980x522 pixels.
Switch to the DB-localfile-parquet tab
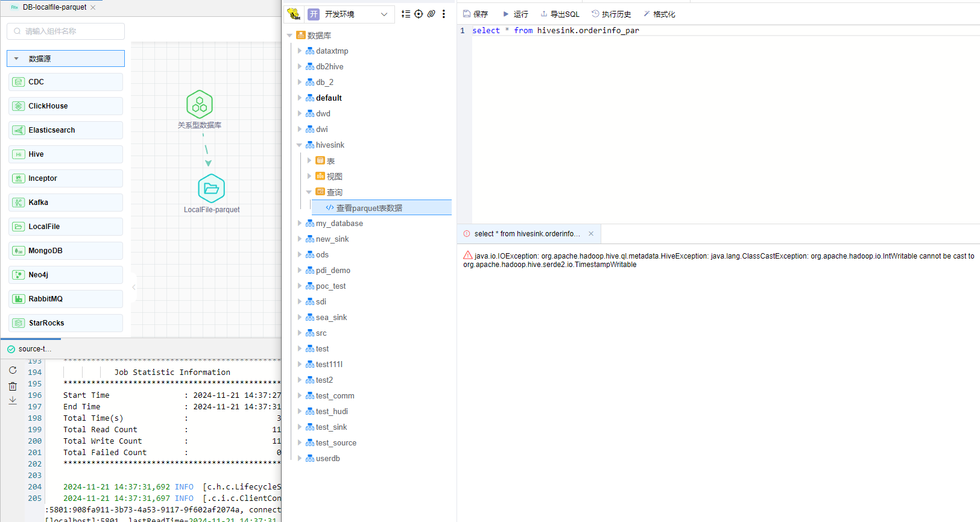pos(53,7)
